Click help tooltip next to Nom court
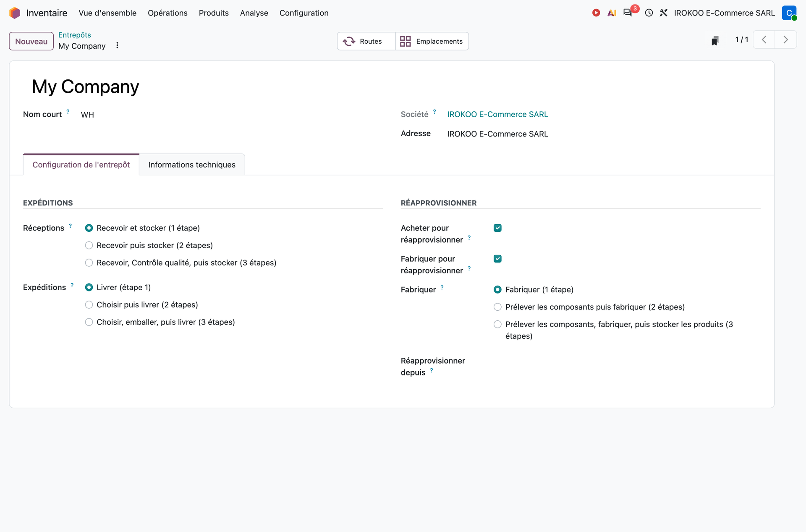This screenshot has height=532, width=806. pyautogui.click(x=68, y=112)
